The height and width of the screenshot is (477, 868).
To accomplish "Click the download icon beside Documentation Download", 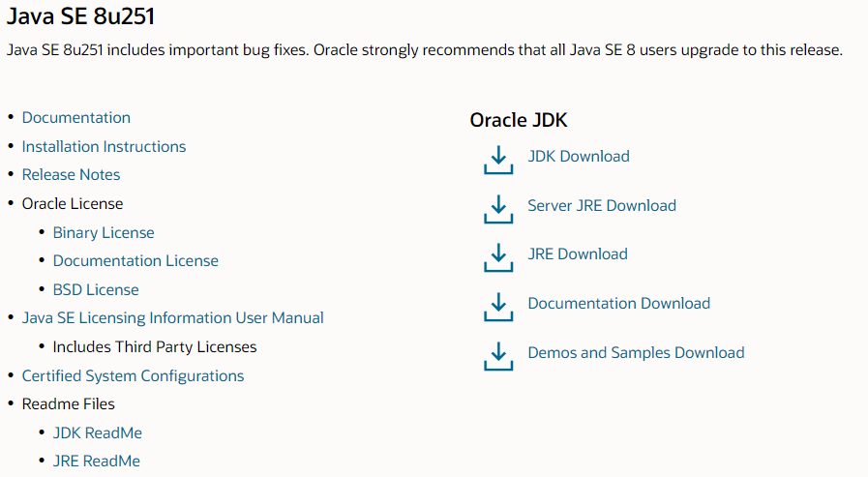I will 497,307.
